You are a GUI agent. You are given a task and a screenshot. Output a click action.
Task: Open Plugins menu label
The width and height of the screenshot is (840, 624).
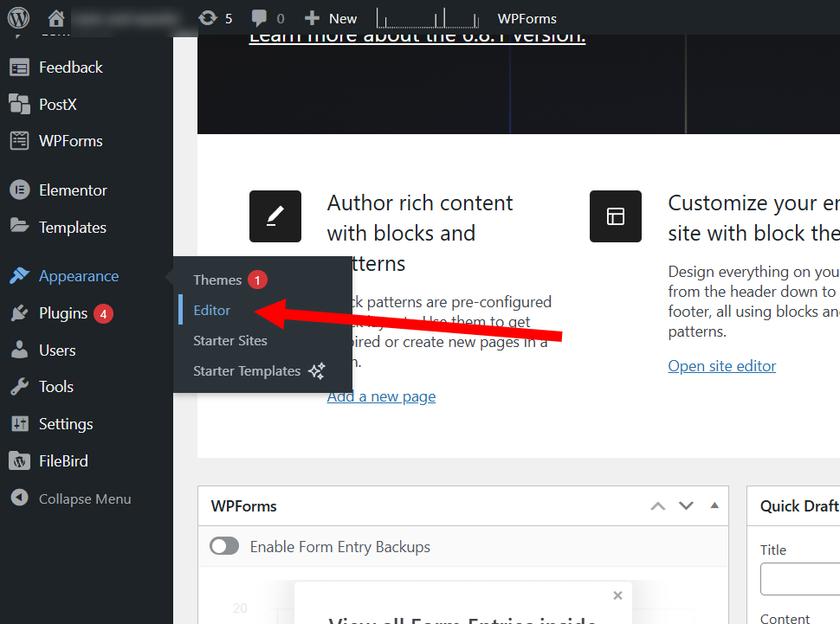pos(63,313)
